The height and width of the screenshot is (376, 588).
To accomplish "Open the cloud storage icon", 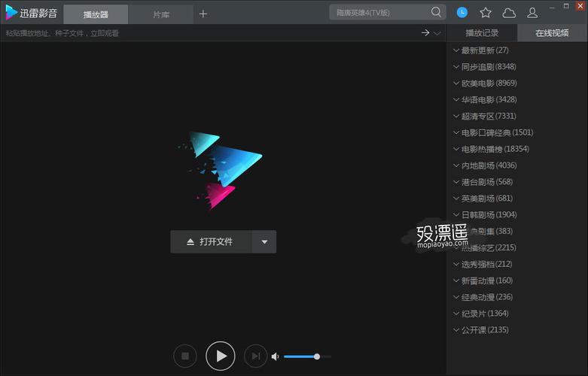I will click(x=509, y=13).
